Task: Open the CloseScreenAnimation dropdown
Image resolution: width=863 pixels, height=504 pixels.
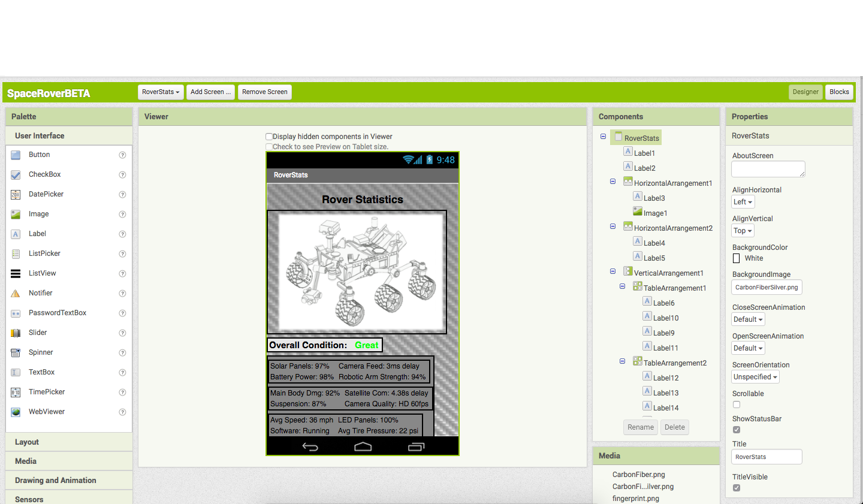Action: click(748, 319)
